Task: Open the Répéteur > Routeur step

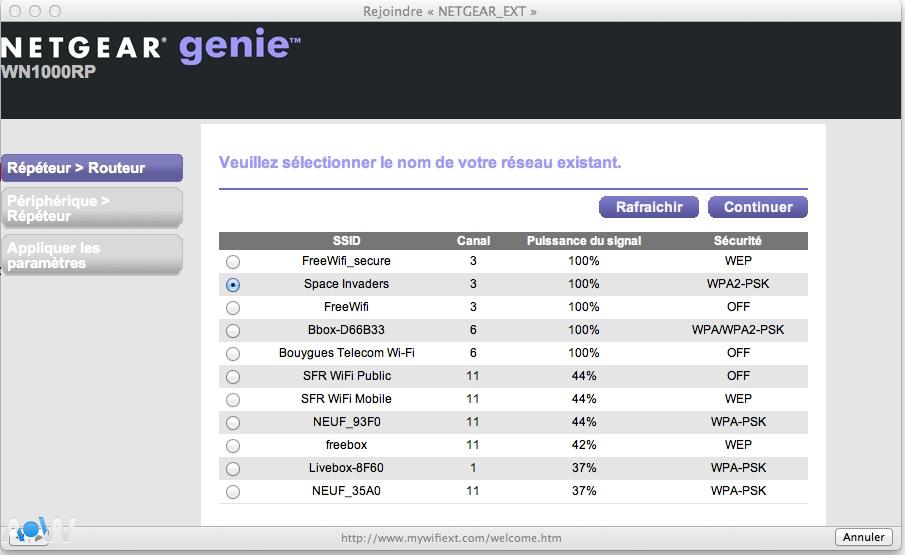Action: 92,168
